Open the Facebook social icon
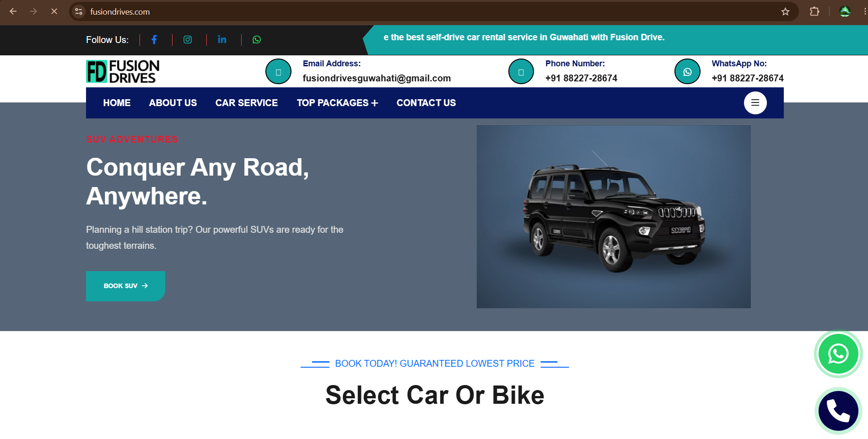The image size is (868, 439). [154, 40]
